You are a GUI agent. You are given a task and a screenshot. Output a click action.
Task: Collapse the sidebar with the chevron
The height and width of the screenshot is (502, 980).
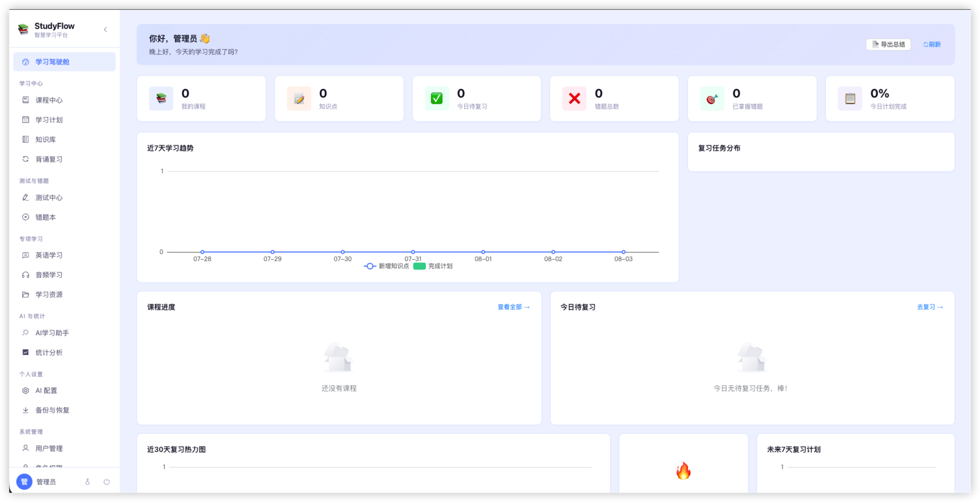coord(106,29)
